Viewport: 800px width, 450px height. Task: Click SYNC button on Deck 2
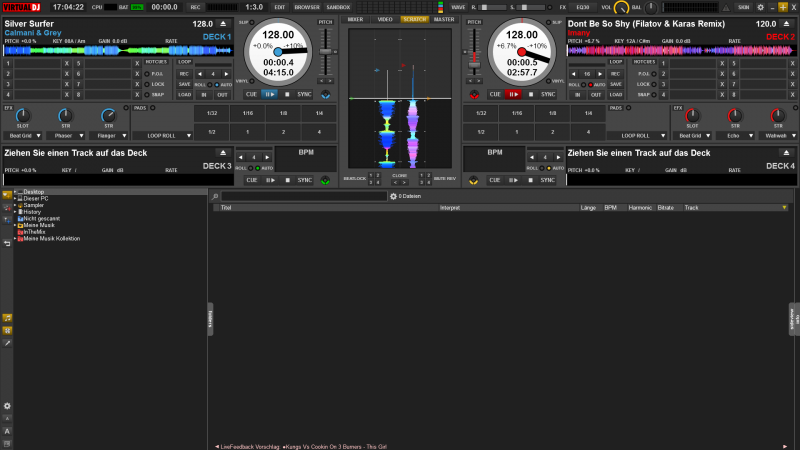pos(548,94)
